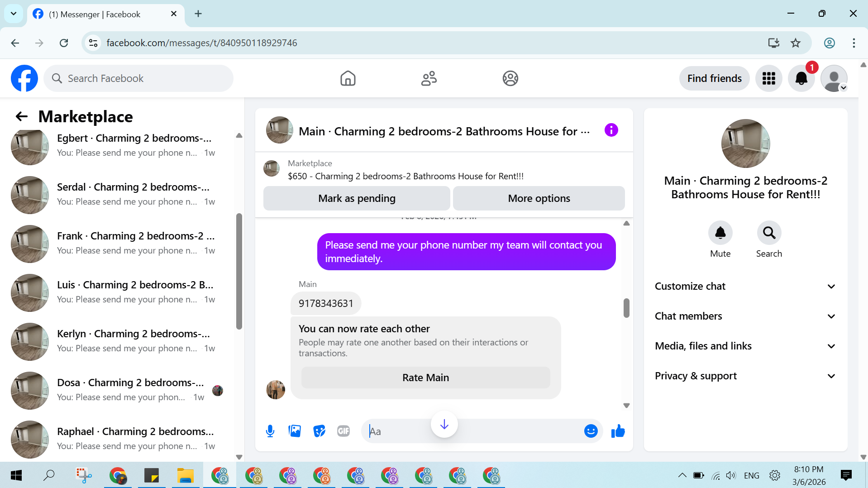This screenshot has width=868, height=488.
Task: Click the address bar URL
Action: click(202, 43)
